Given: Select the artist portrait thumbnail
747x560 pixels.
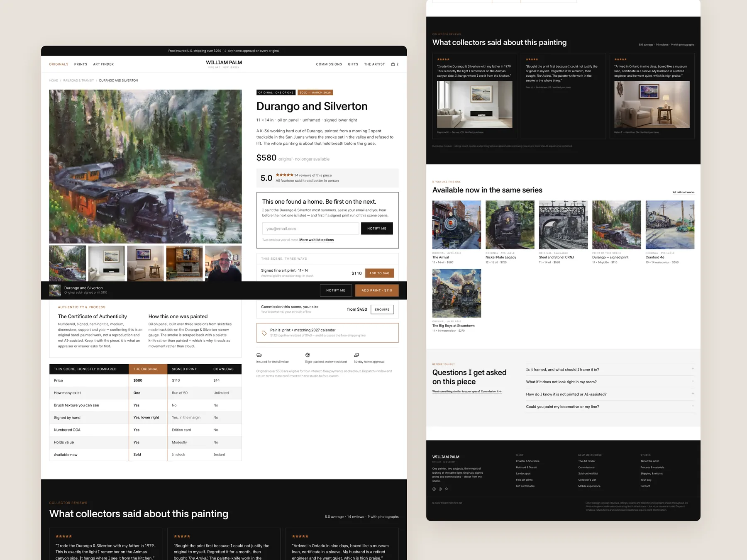Looking at the screenshot, I should coord(223,263).
